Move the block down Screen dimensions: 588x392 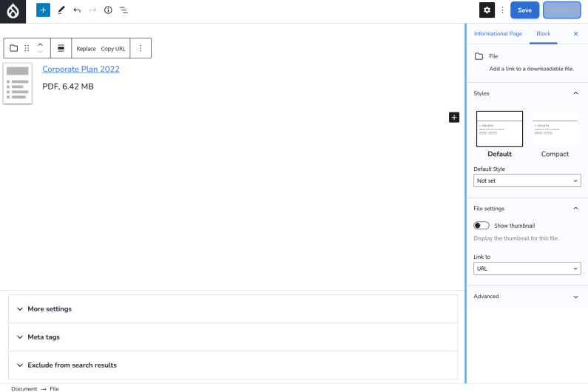point(40,52)
